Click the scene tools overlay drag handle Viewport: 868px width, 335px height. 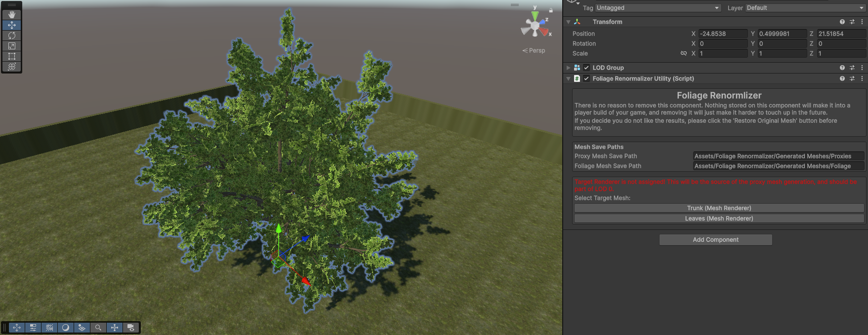click(12, 5)
